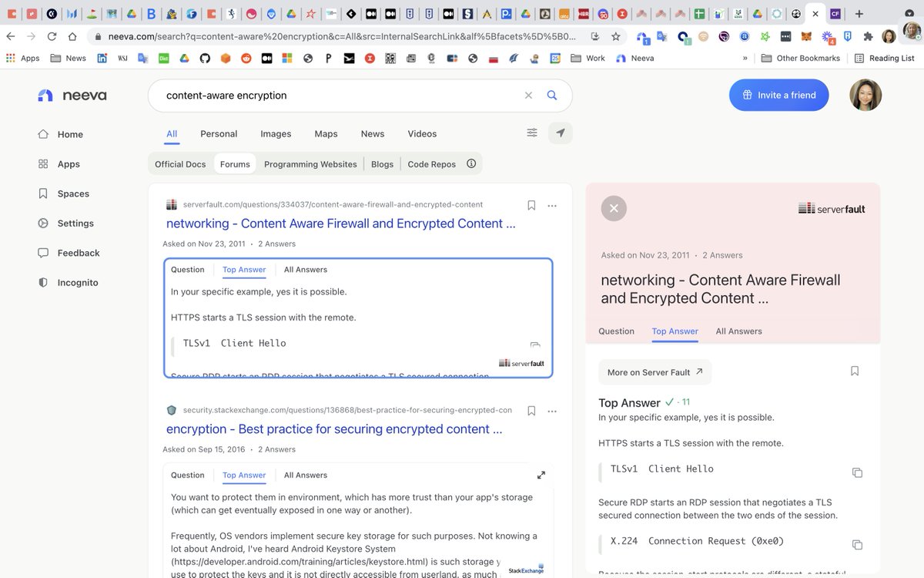
Task: Click the Neeva logo
Action: tap(72, 96)
